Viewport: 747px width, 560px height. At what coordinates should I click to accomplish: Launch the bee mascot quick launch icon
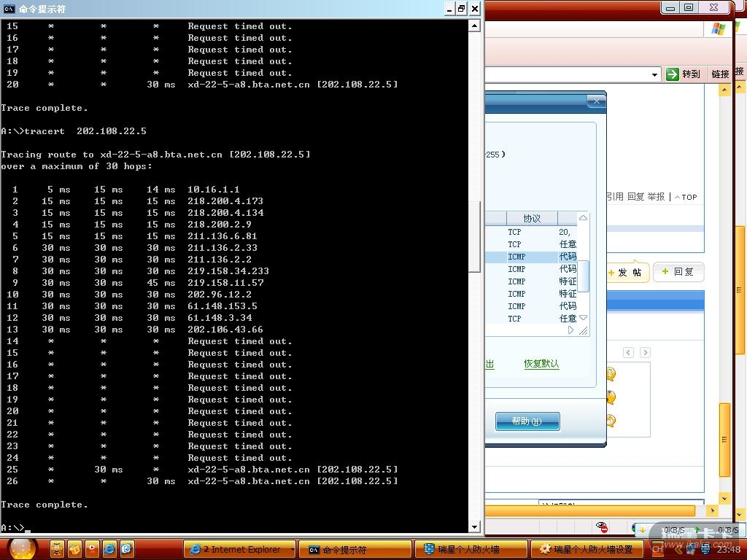(x=57, y=549)
